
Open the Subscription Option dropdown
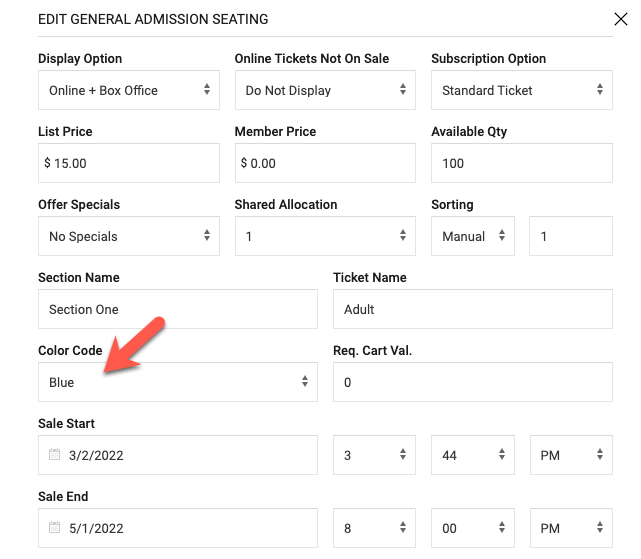click(x=522, y=90)
